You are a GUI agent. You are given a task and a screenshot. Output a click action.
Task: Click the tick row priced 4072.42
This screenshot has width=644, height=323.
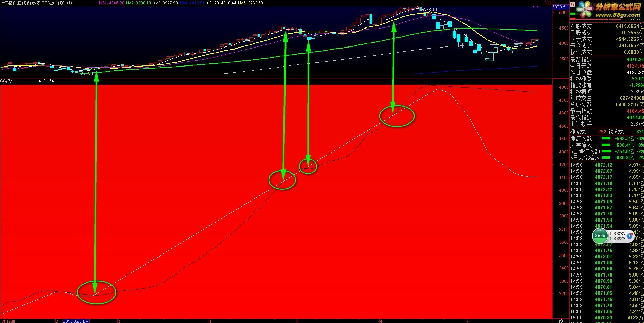point(607,189)
